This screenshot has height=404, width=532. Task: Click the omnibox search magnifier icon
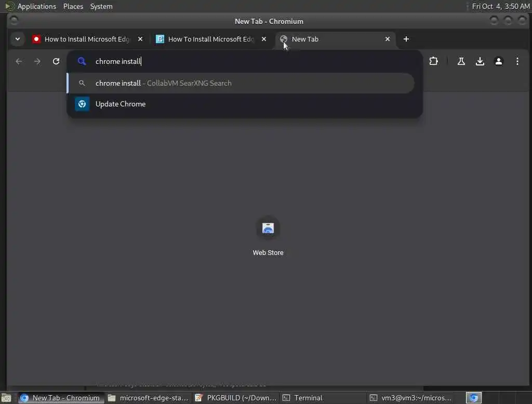pos(82,61)
